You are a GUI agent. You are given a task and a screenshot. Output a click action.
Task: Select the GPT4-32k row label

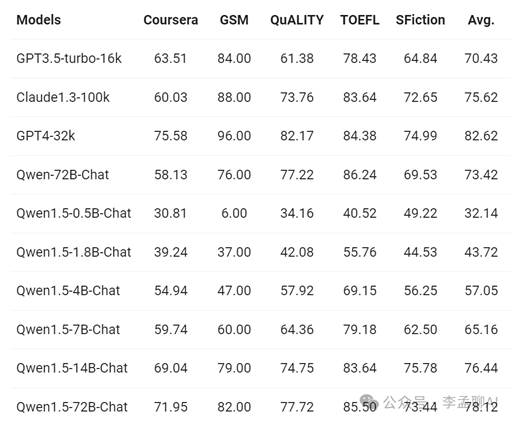click(46, 136)
